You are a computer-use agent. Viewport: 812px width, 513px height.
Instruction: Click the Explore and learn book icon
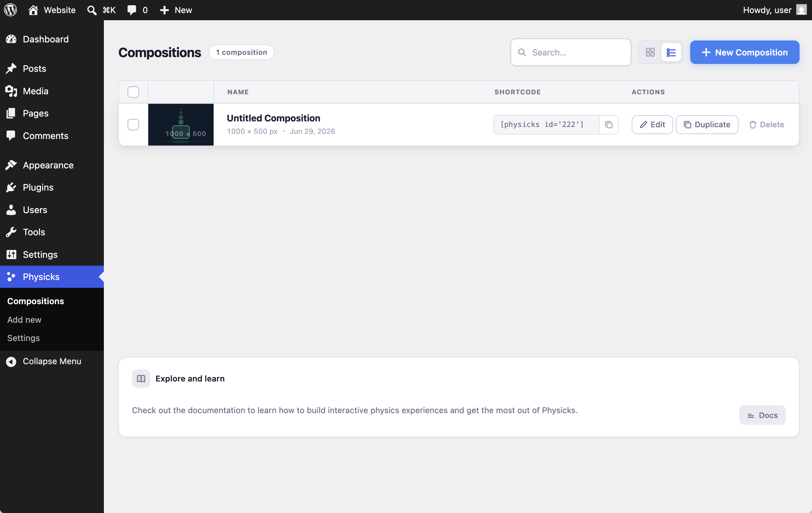coord(141,379)
